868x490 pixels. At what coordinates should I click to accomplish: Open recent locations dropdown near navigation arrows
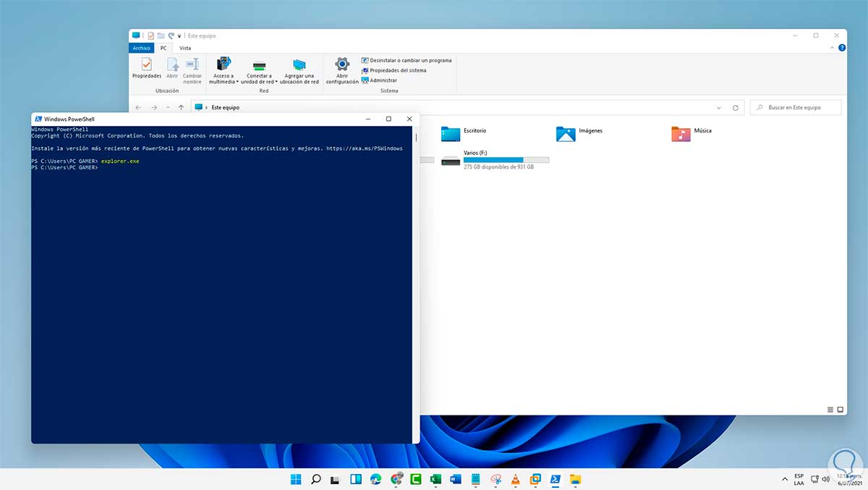pyautogui.click(x=168, y=107)
